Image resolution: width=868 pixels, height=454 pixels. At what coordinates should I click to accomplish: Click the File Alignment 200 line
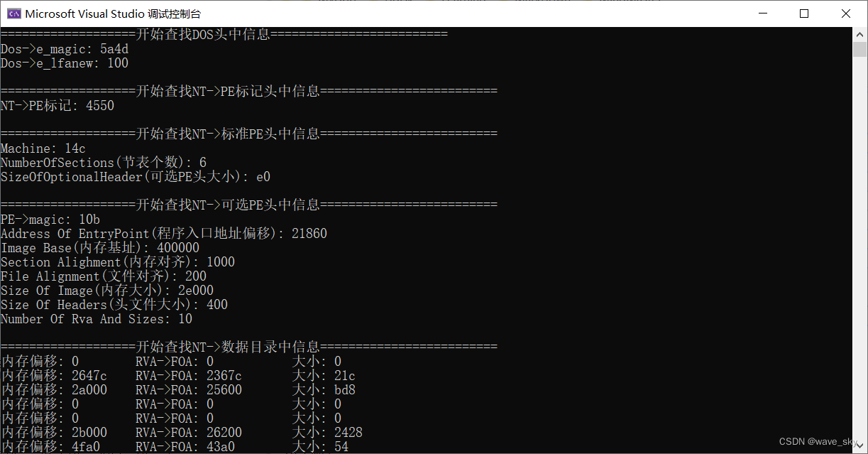[x=104, y=276]
